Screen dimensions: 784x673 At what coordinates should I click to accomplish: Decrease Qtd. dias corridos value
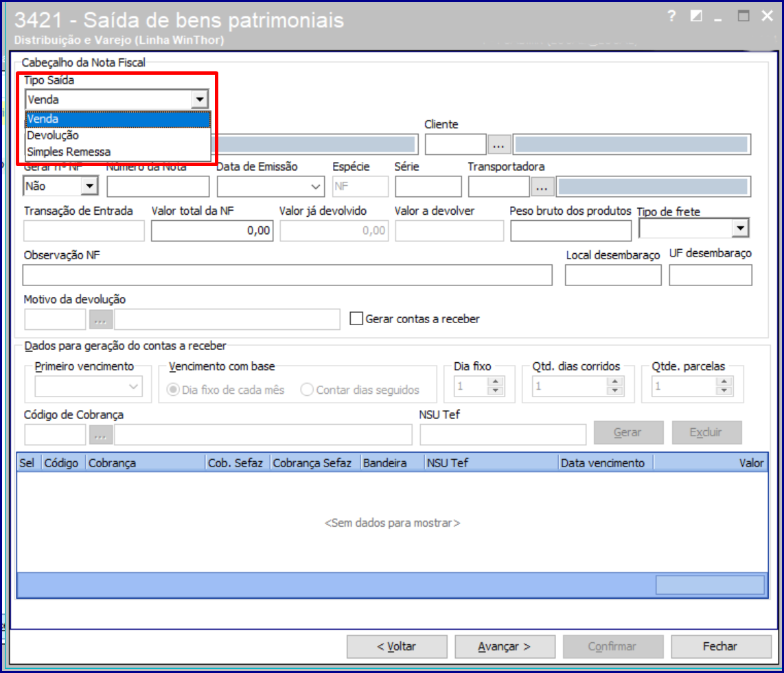[615, 391]
